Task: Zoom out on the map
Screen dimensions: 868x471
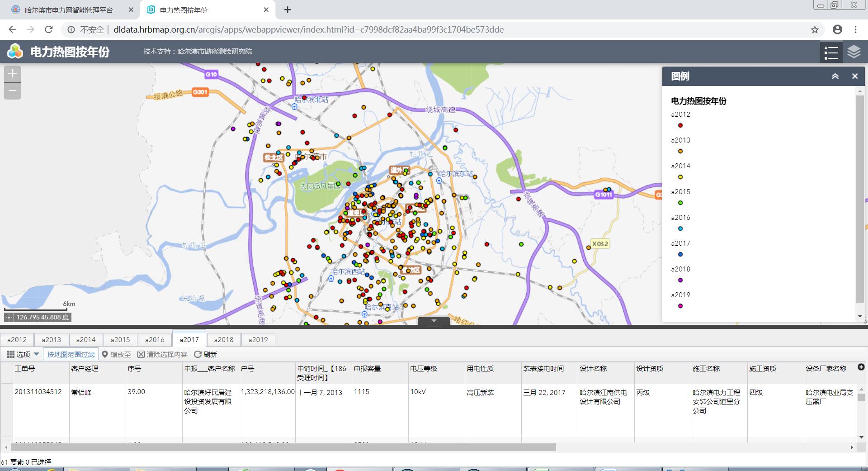Action: 12,91
